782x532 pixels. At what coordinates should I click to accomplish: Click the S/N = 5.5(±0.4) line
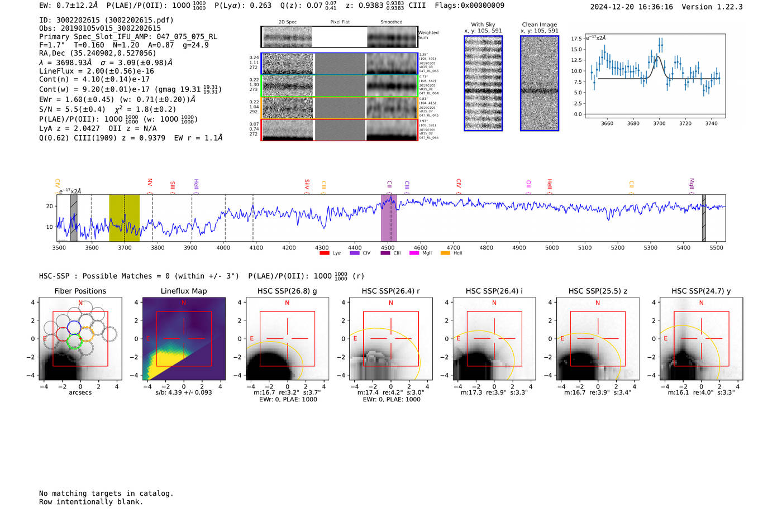click(x=107, y=109)
